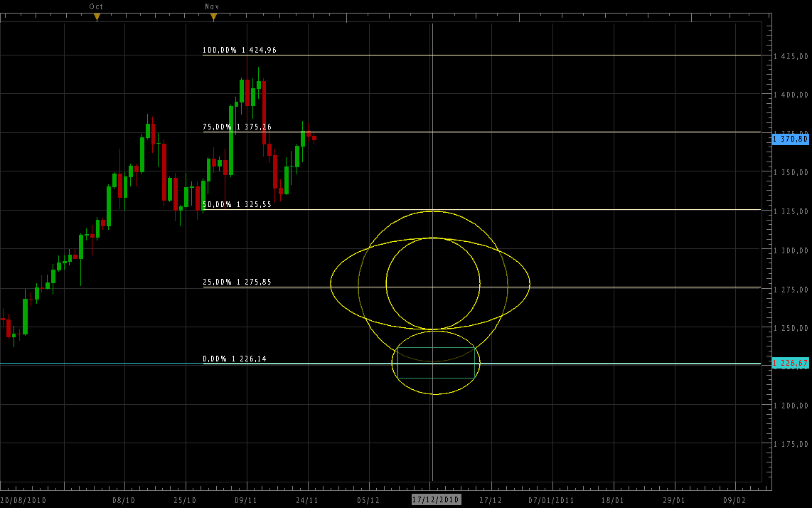Screen dimensions: 812x508
Task: Select the 100% Fibonacci label 1 424,96
Action: (239, 51)
